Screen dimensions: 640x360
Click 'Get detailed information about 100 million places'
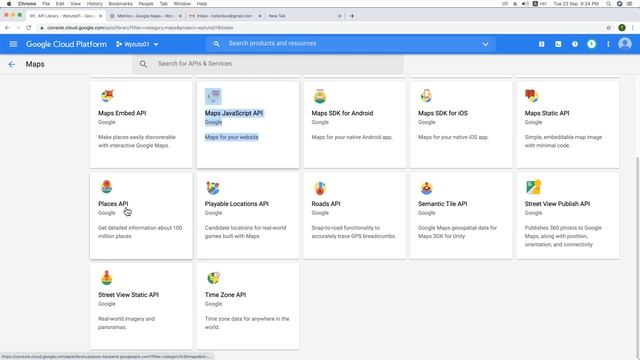pyautogui.click(x=140, y=232)
